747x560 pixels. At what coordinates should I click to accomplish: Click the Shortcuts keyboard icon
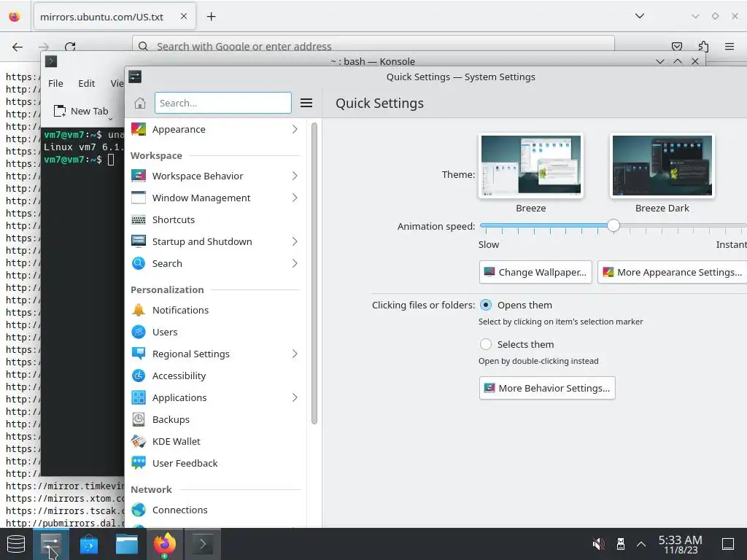point(139,220)
